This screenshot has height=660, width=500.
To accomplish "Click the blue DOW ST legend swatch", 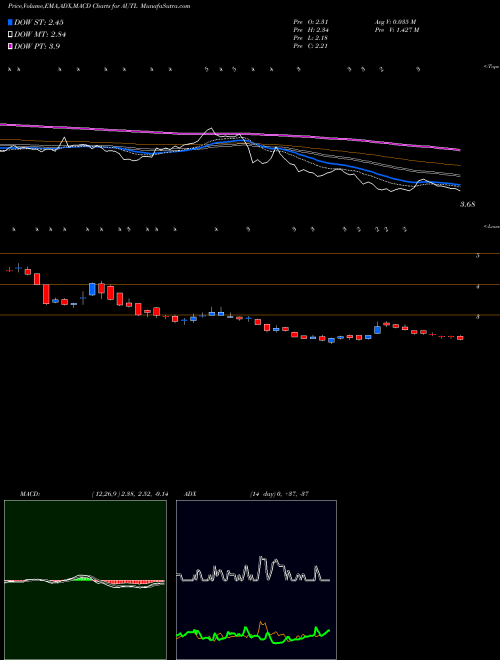I will tap(10, 22).
